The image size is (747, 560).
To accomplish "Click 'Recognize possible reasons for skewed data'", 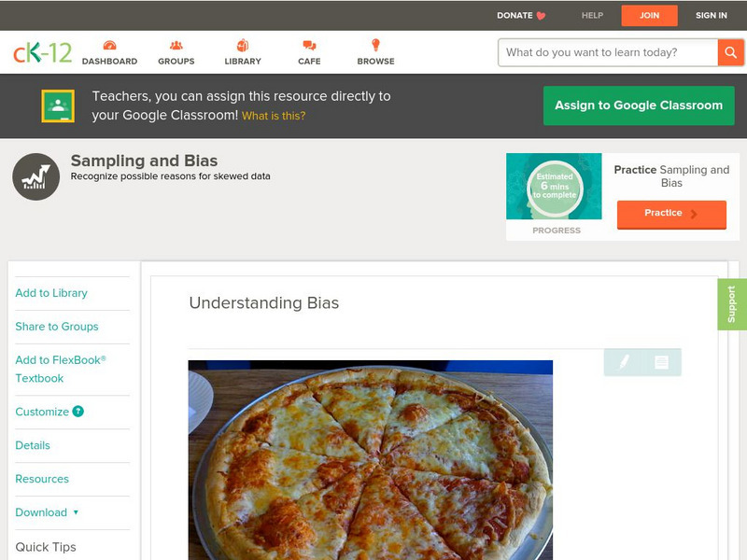I will click(170, 176).
